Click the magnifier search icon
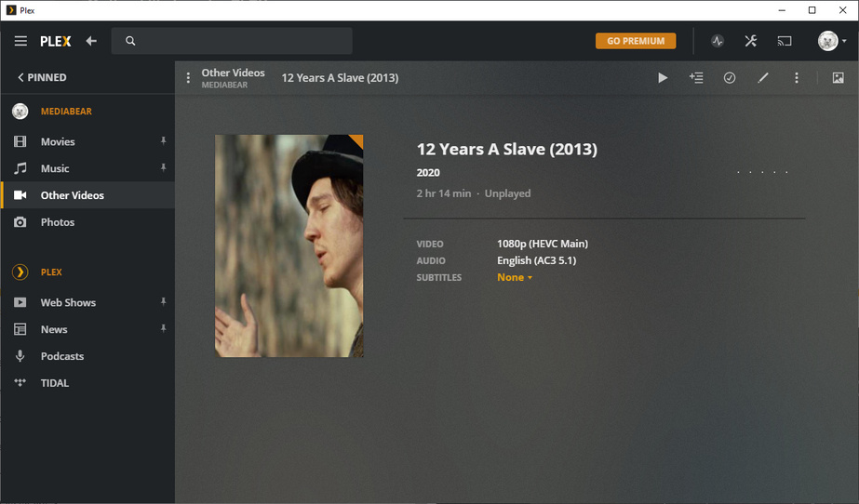 click(x=130, y=41)
